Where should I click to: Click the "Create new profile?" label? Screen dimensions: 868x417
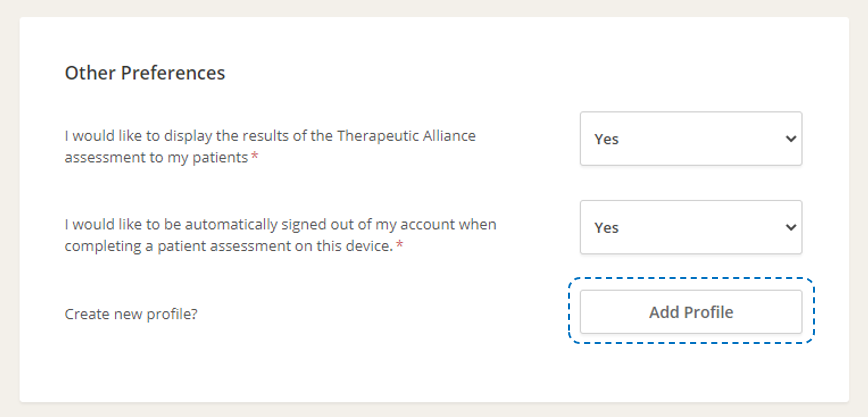pos(131,313)
